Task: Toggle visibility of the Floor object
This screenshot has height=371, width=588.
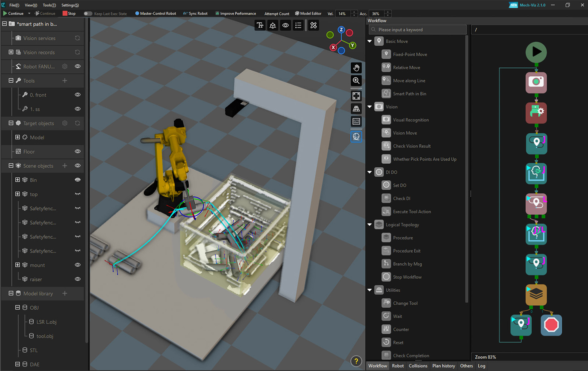Action: [77, 151]
